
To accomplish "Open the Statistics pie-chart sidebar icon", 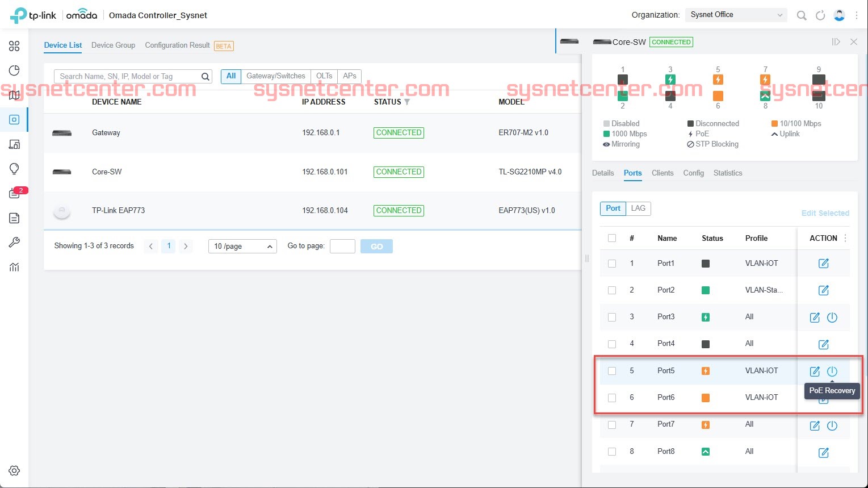I will (14, 70).
